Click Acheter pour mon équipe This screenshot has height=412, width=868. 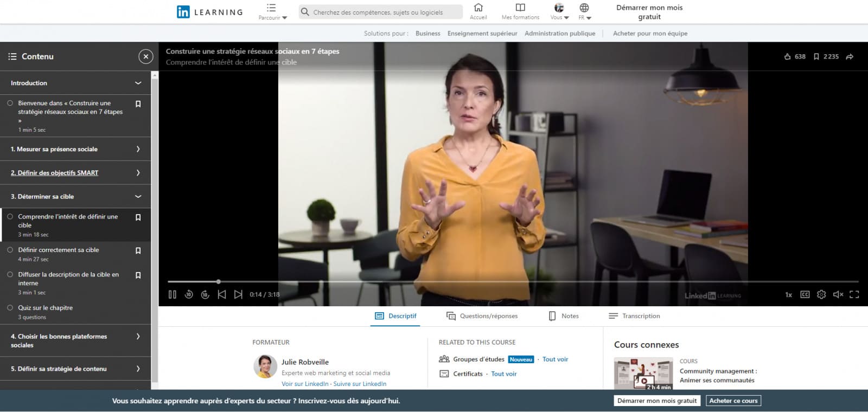[x=650, y=34]
